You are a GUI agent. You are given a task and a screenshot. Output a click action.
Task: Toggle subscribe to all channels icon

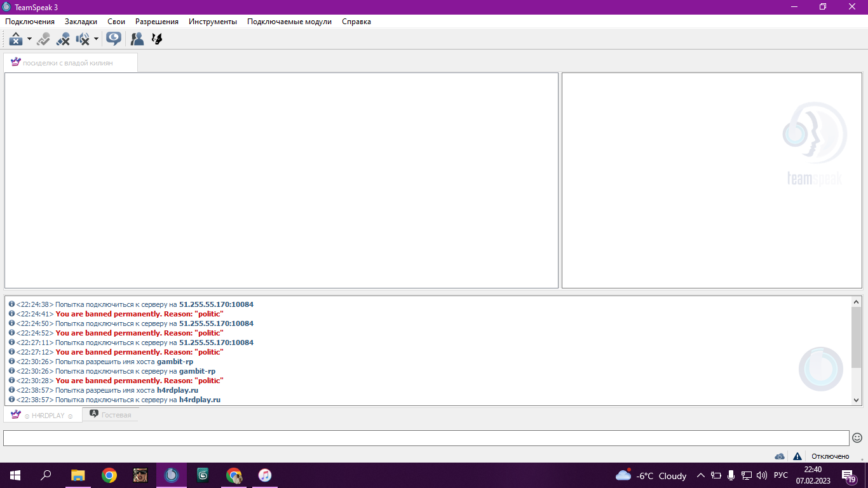coord(114,39)
